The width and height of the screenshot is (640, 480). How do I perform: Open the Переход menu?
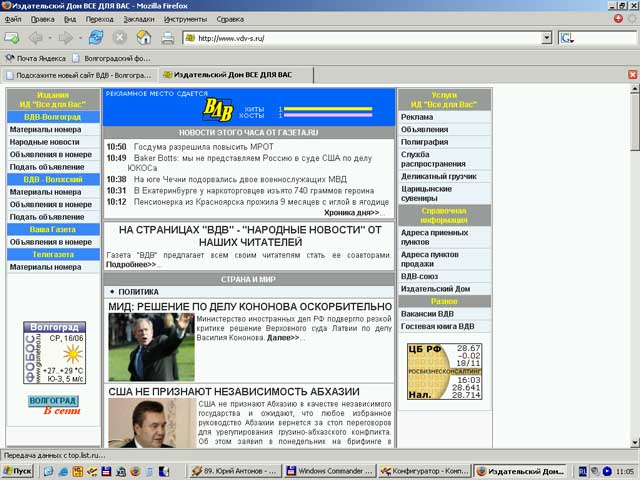tap(100, 19)
